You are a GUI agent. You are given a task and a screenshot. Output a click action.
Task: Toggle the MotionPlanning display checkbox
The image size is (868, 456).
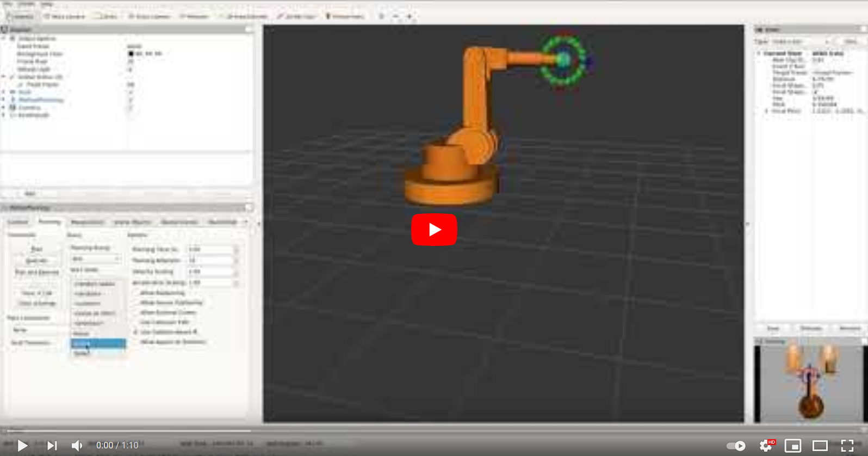tap(131, 100)
